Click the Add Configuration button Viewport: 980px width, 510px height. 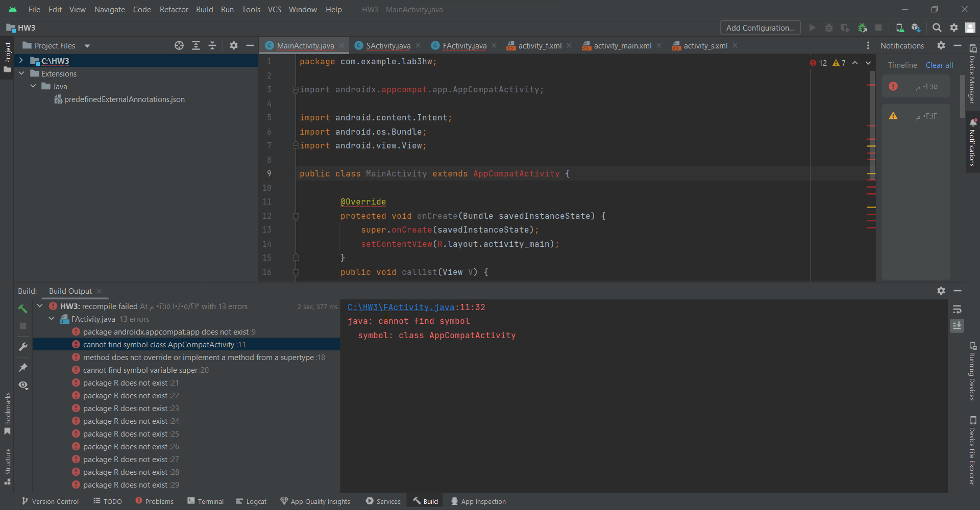coord(759,28)
